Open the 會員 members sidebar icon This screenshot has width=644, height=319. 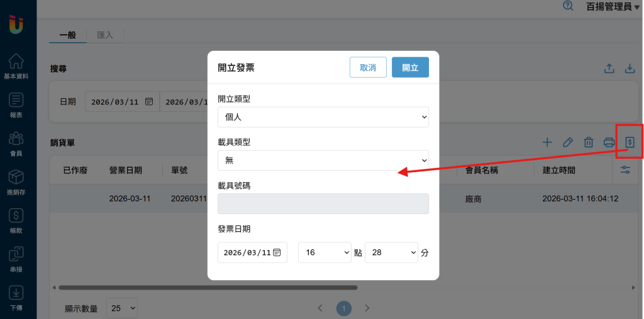[x=16, y=143]
